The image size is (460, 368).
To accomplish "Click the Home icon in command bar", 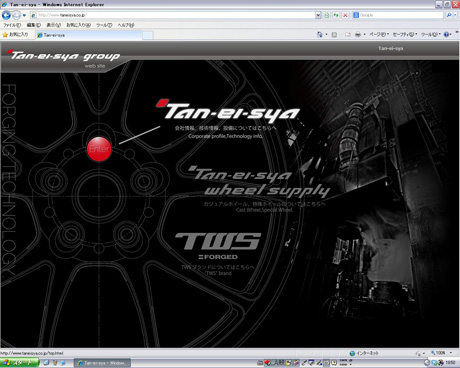I will coord(320,34).
